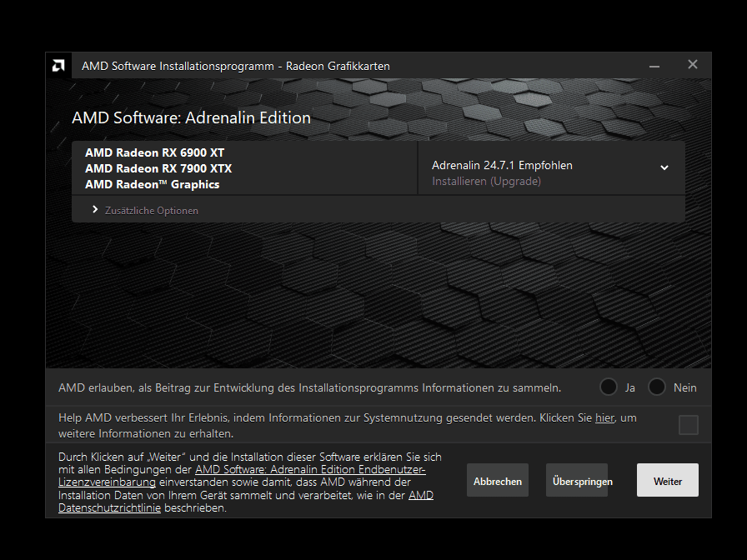Click the 'Weiter' button
Viewport: 747px width, 560px height.
pyautogui.click(x=668, y=480)
